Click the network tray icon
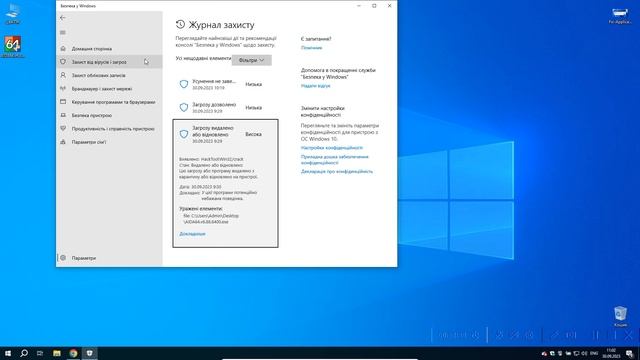 tap(576, 353)
